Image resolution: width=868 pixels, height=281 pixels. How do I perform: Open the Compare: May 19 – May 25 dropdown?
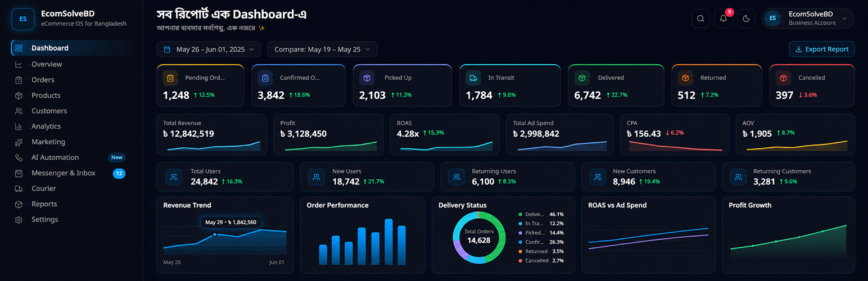(322, 49)
